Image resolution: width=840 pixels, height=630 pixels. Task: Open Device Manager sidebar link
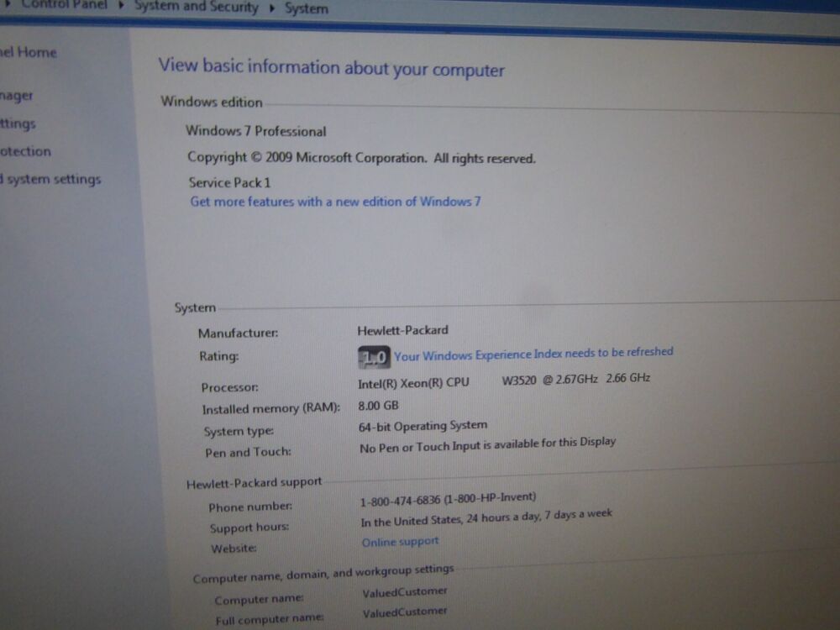(x=16, y=96)
